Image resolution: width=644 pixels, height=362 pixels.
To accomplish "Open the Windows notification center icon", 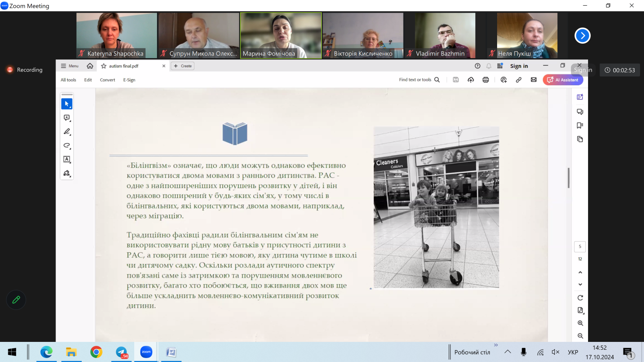I will click(628, 352).
